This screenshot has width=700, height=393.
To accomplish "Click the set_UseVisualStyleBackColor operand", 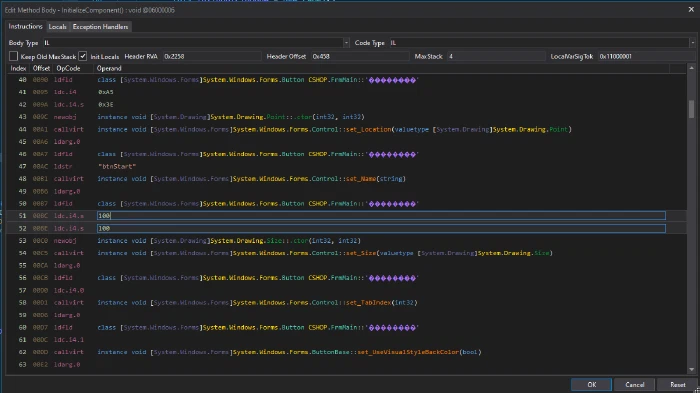I will [289, 352].
